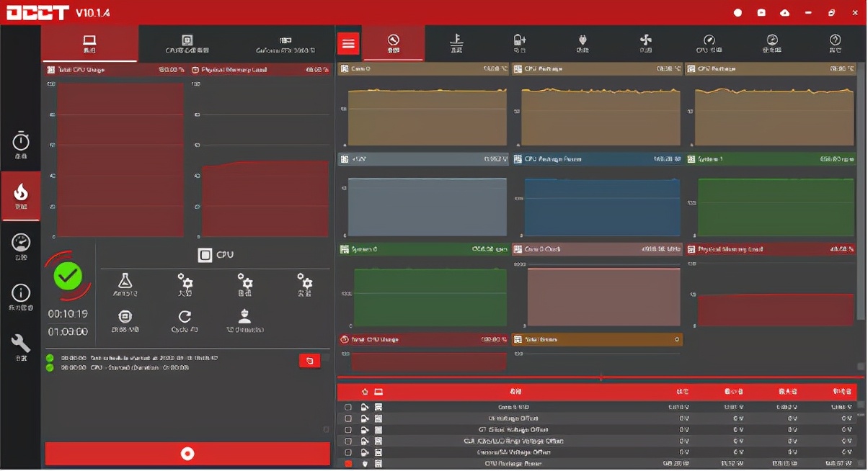Tick the checkbox for Core 0 VID row
868x471 pixels.
click(x=348, y=407)
